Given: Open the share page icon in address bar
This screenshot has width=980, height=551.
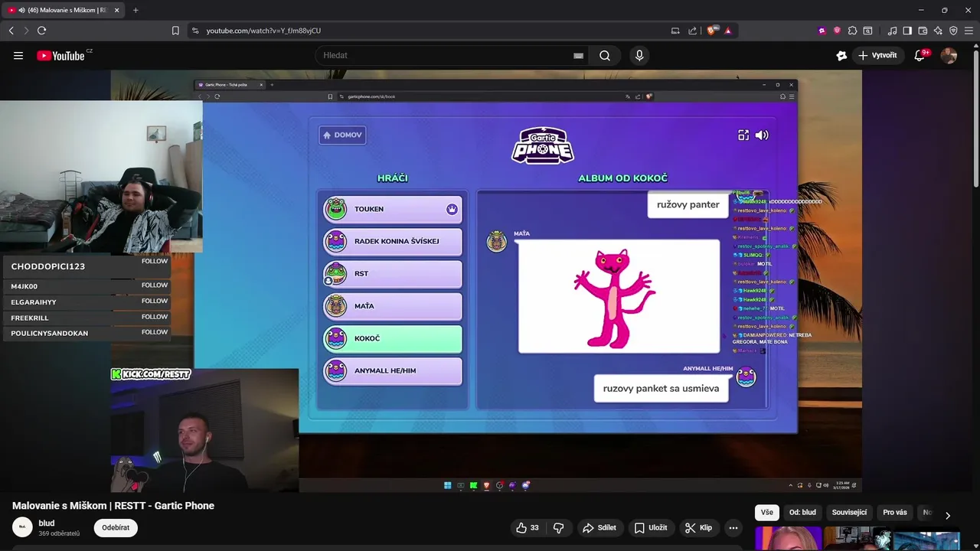Looking at the screenshot, I should tap(692, 31).
